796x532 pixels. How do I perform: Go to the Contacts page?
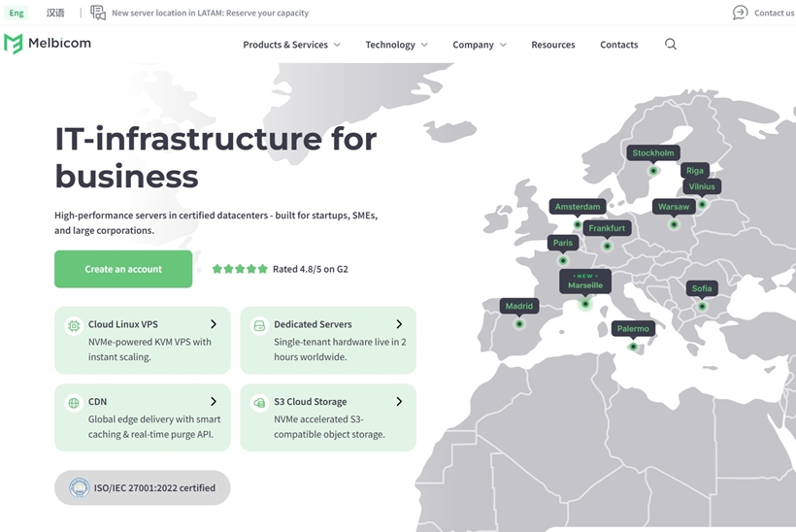coord(618,45)
